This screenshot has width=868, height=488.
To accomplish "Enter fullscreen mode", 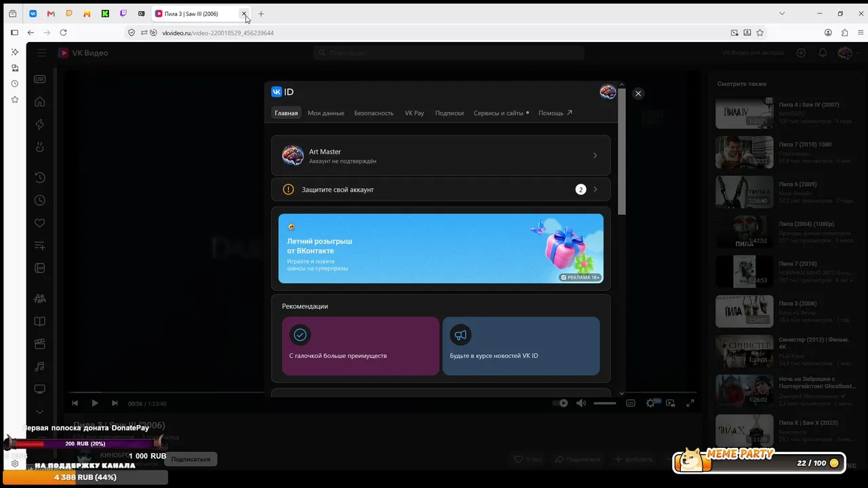I will coord(690,403).
